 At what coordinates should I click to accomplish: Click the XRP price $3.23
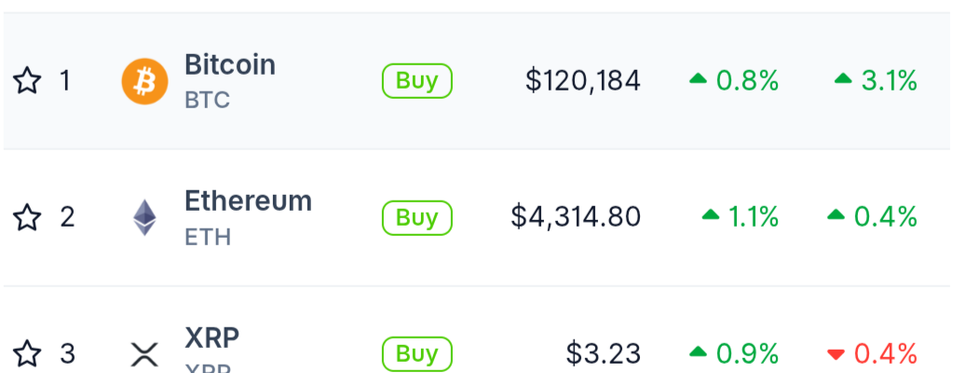point(603,354)
